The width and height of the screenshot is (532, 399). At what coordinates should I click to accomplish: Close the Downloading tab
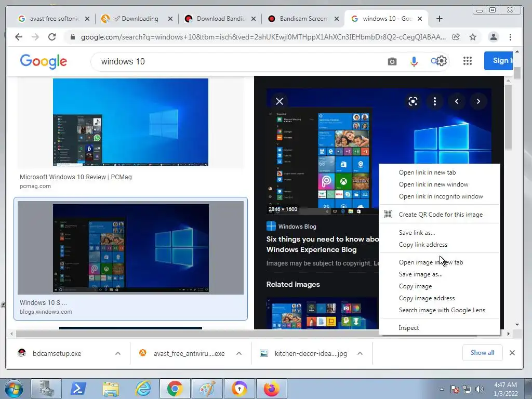(x=170, y=19)
